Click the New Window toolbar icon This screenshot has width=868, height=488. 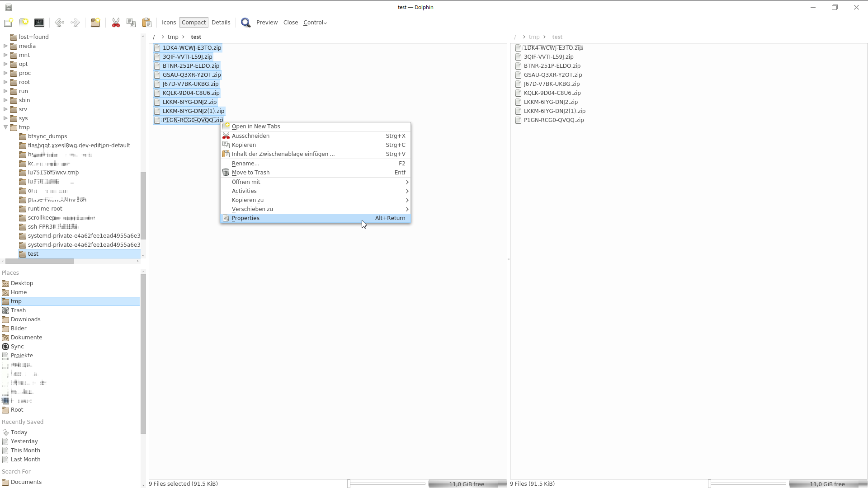click(x=8, y=23)
